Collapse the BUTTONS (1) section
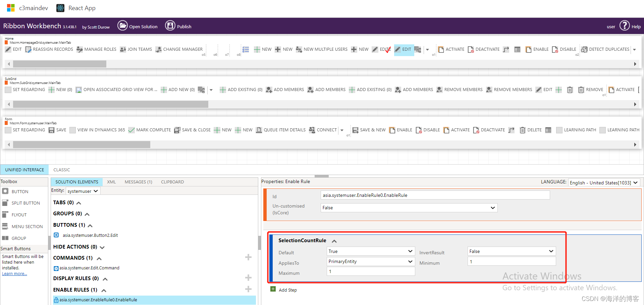Viewport: 644px width, 305px height. tap(90, 225)
